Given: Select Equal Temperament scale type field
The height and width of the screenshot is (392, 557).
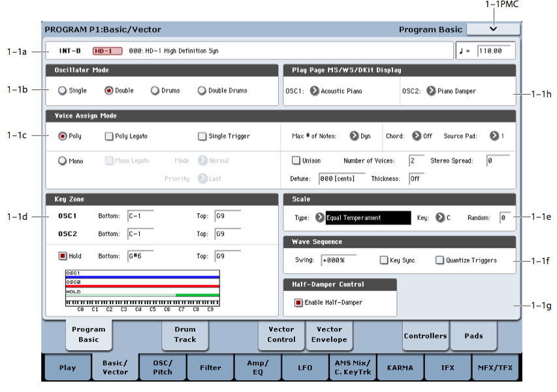Looking at the screenshot, I should pos(368,217).
